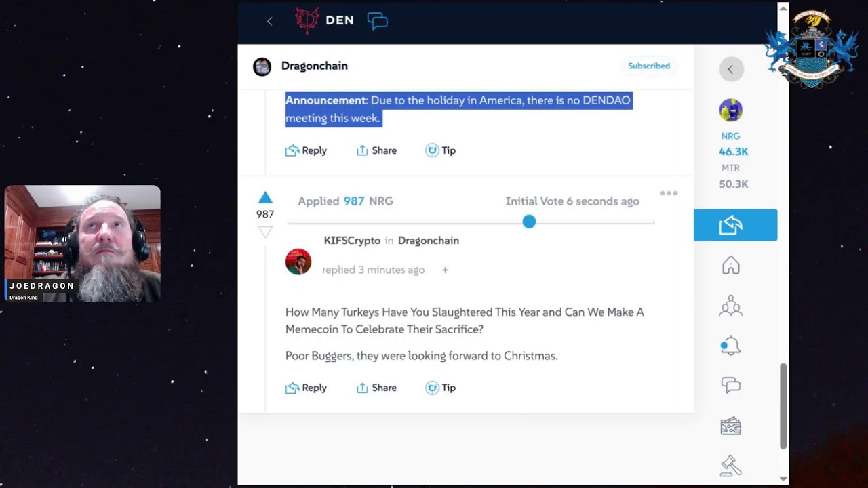Go back using the header arrow

(x=269, y=21)
